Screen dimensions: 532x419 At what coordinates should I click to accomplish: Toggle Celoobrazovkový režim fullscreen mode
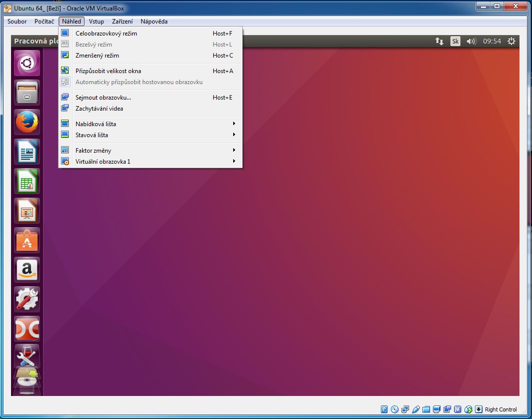150,33
